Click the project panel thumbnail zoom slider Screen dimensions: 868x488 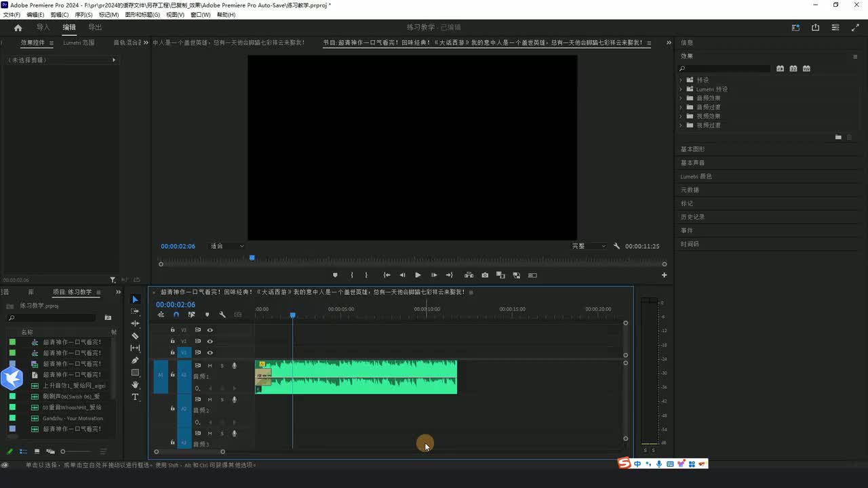[63, 451]
